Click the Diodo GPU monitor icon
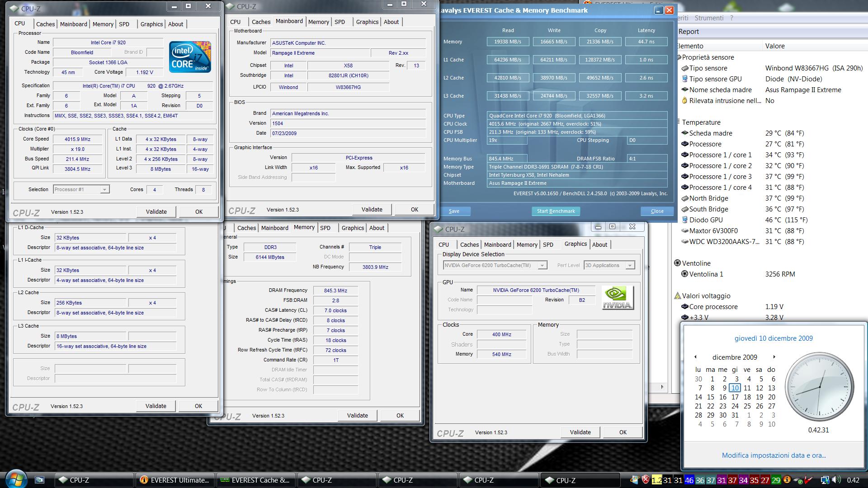The image size is (868, 488). [x=685, y=220]
